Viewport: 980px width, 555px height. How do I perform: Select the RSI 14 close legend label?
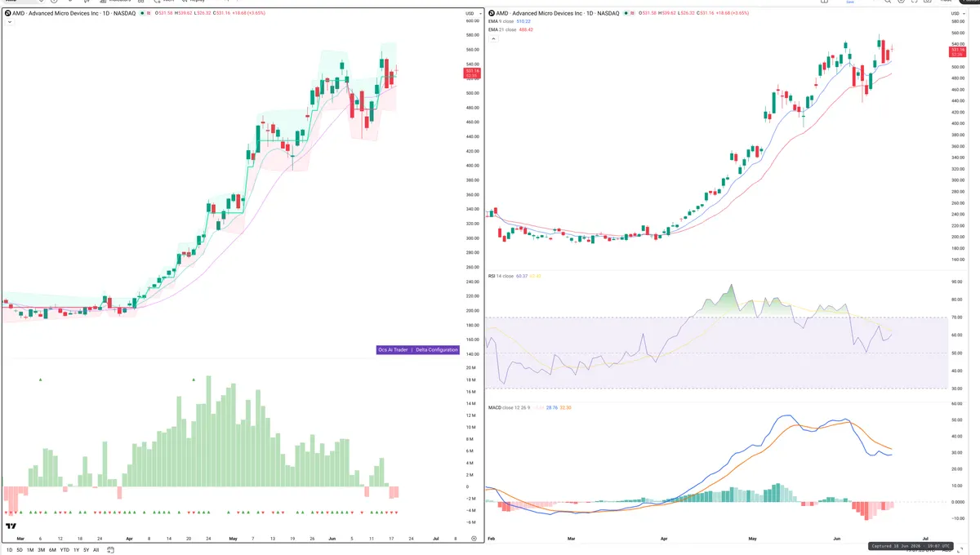click(x=501, y=276)
